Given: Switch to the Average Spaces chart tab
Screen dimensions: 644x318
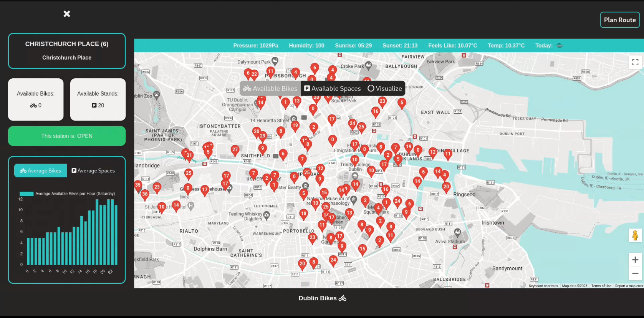Looking at the screenshot, I should click(x=93, y=171).
